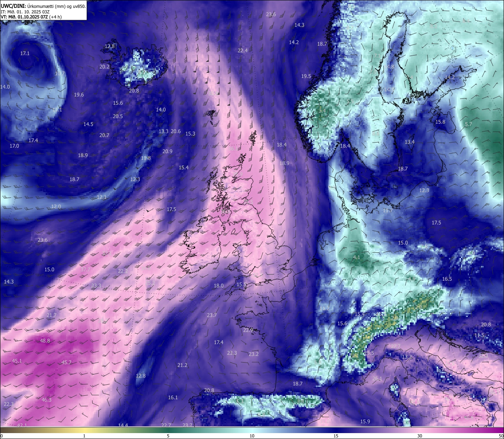The height and width of the screenshot is (439, 504).
Task: Click the 'UWC/DINI' title text
Action: click(13, 6)
